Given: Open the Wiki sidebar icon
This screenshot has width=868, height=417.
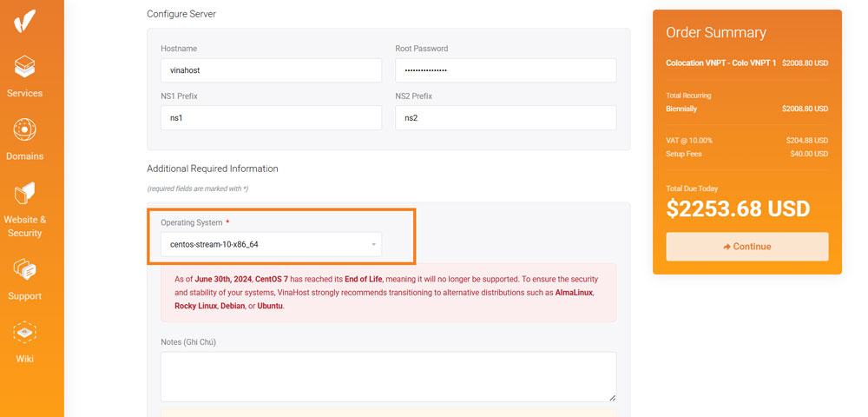Looking at the screenshot, I should coord(24,332).
